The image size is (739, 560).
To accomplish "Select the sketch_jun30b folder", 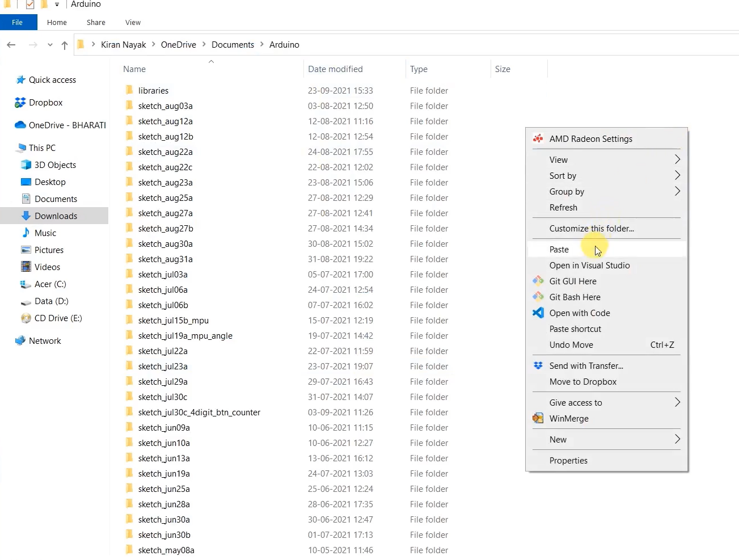I will point(164,534).
